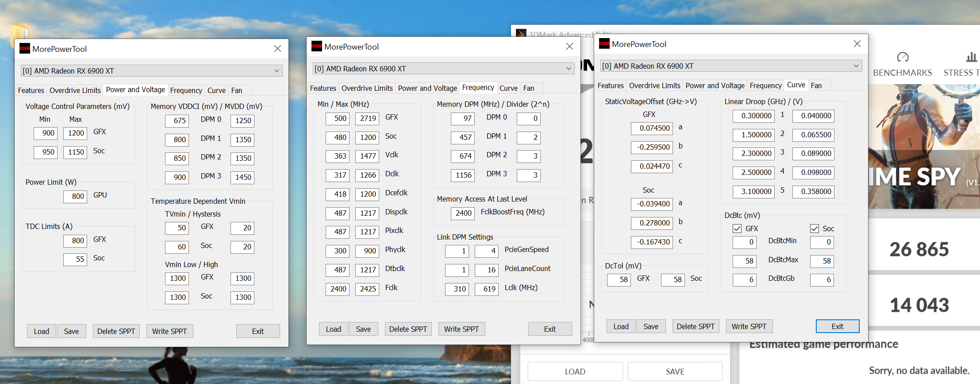
Task: Click Linear Droop row 1 voltage 0.040000
Action: 813,116
